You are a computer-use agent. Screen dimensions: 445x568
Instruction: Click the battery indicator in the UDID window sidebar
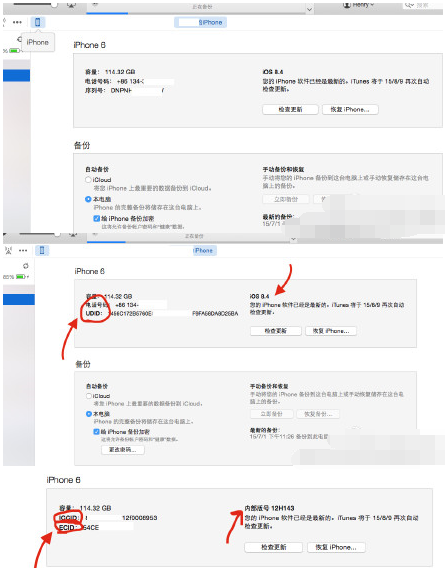20,276
